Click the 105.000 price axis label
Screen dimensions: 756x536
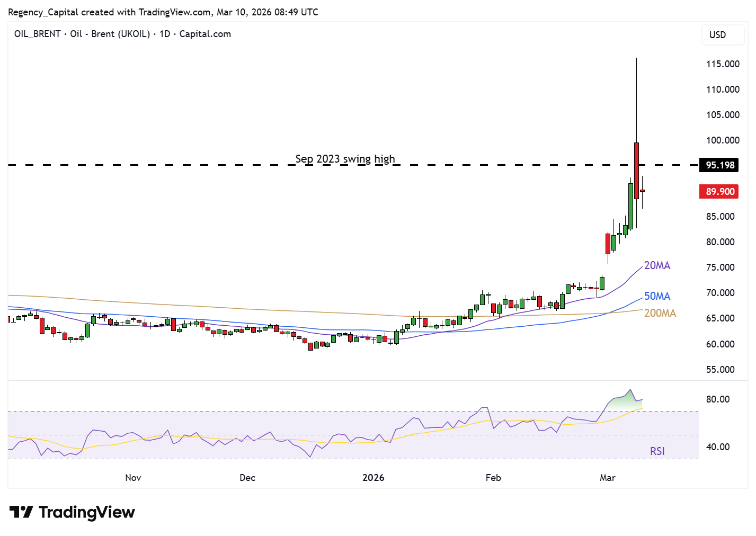pos(723,115)
